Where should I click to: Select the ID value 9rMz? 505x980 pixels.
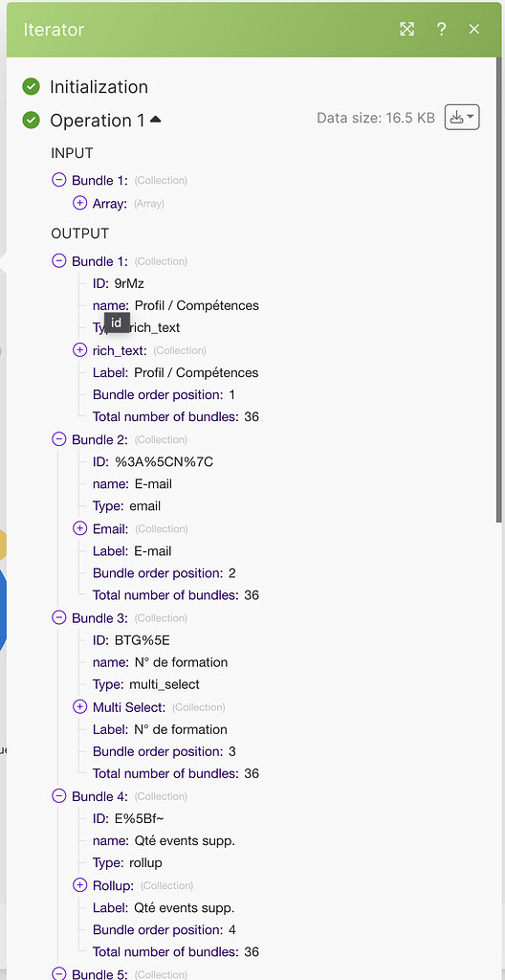pos(129,283)
